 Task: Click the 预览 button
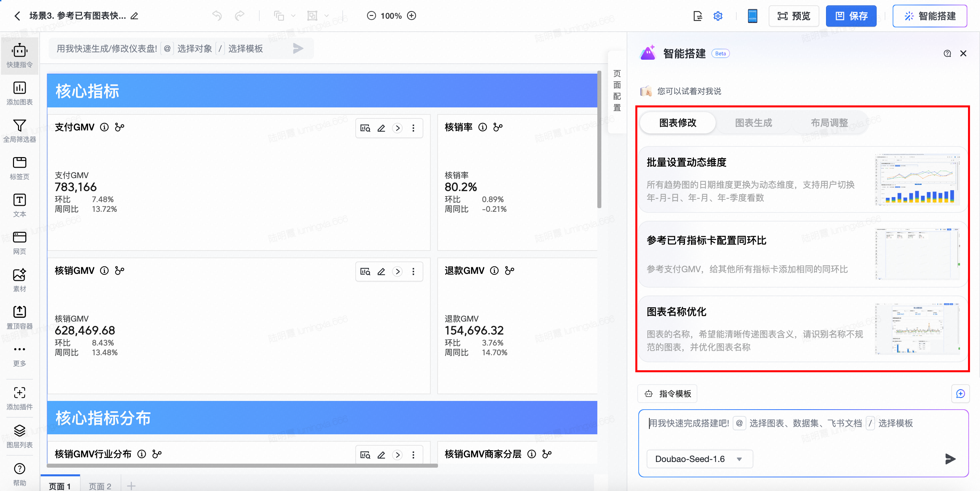tap(794, 16)
